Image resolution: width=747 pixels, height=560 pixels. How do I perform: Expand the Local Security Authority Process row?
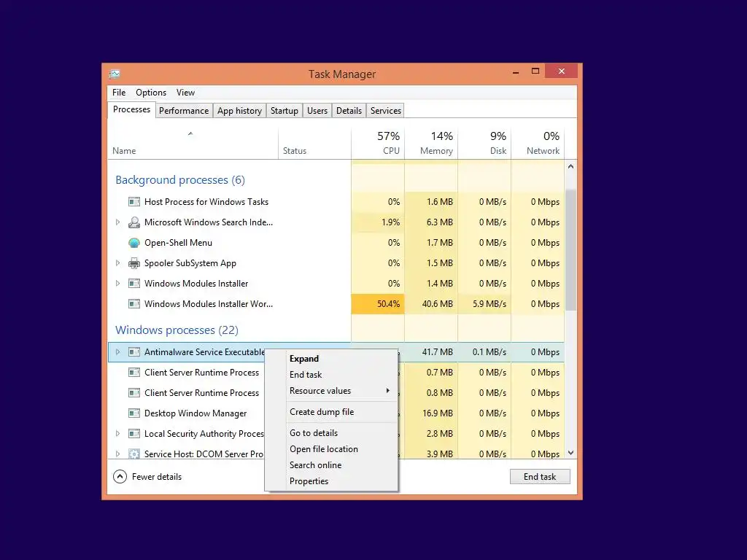tap(117, 434)
